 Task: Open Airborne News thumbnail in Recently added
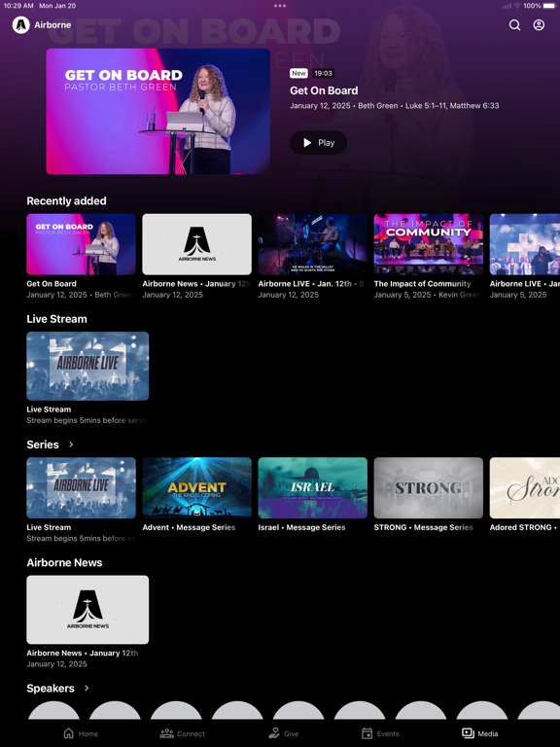pyautogui.click(x=196, y=244)
